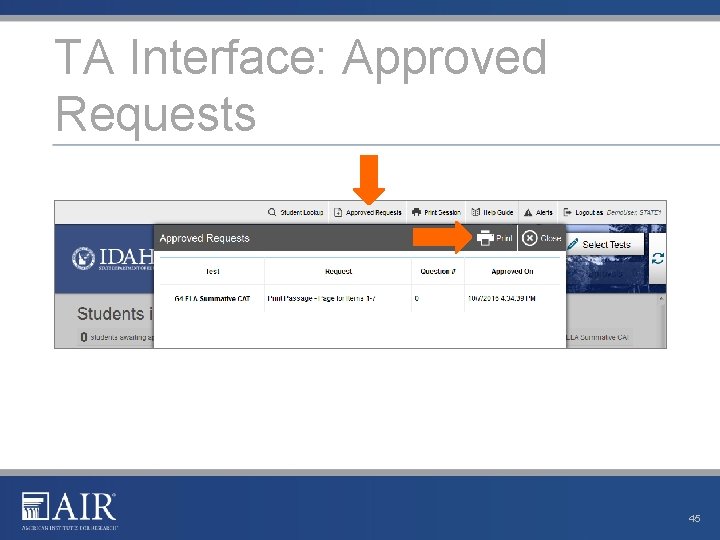
Task: Click the Help Guide book icon
Action: 476,212
